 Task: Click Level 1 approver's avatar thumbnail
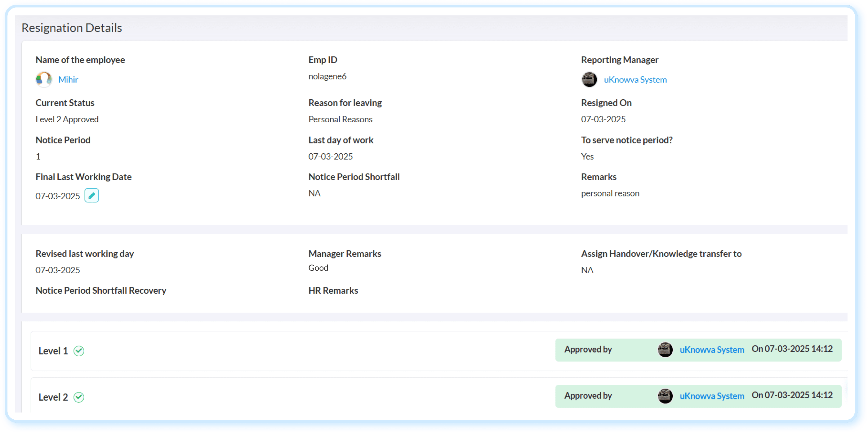(665, 350)
